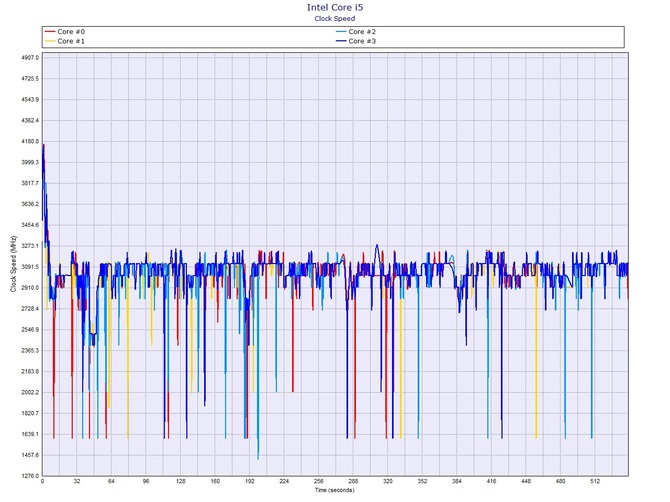
Task: Click the 480 seconds x-axis tick label
Action: click(x=561, y=481)
